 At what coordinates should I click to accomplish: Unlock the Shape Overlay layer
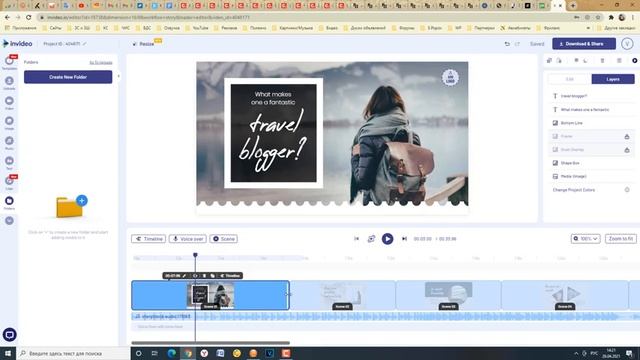coord(627,150)
